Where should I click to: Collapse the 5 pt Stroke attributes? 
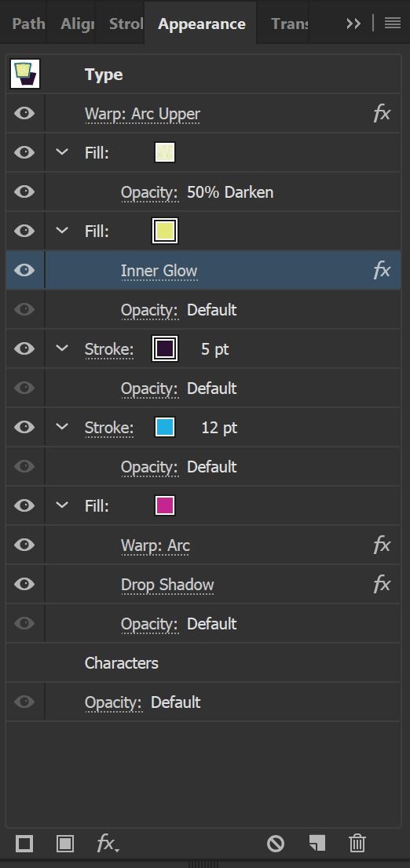(x=63, y=348)
